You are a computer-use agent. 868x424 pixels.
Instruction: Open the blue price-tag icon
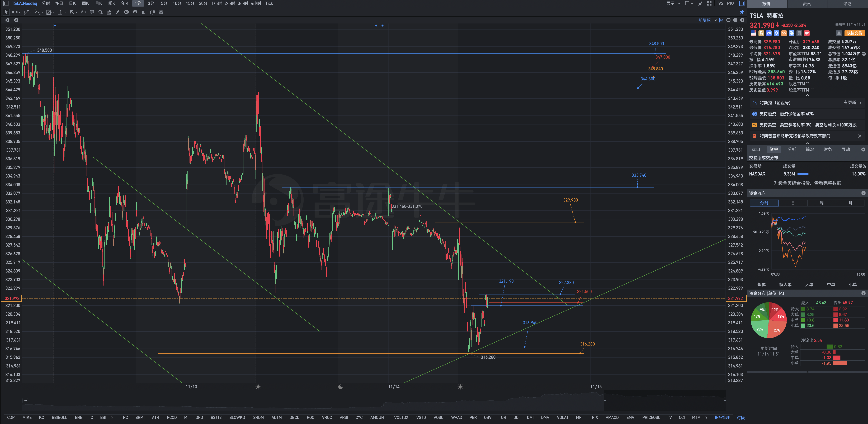tap(791, 33)
